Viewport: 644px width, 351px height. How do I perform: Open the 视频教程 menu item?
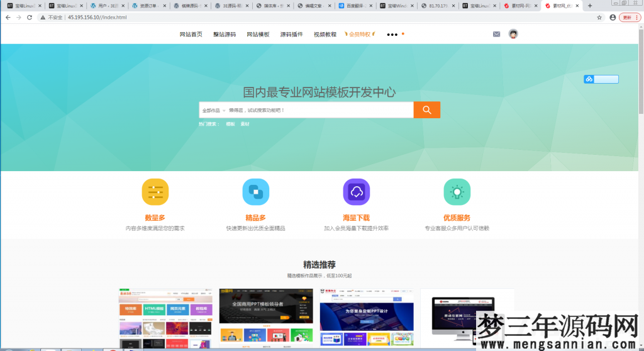tap(325, 35)
